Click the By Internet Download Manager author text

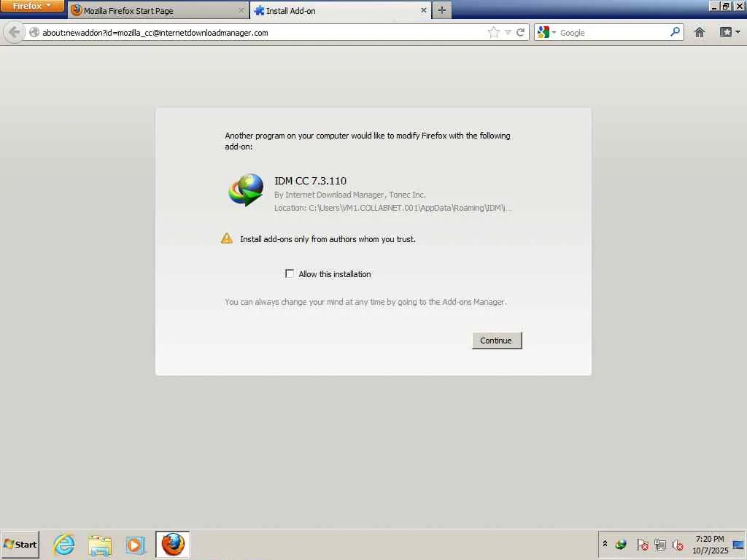pyautogui.click(x=349, y=194)
